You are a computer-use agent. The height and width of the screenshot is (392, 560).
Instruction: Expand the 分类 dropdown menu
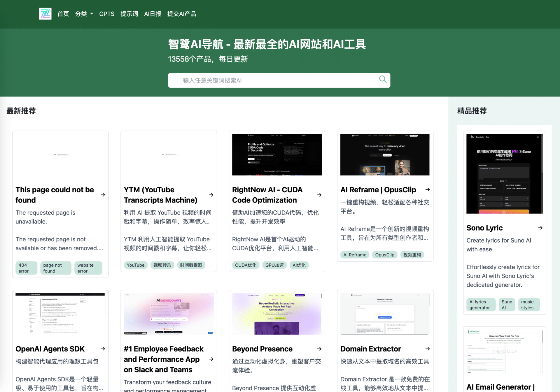(84, 14)
